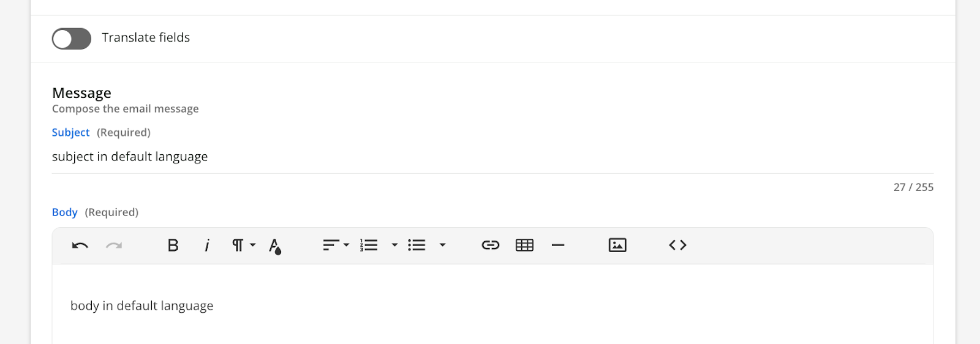Expand the unordered list options arrow
The width and height of the screenshot is (980, 344).
point(442,245)
